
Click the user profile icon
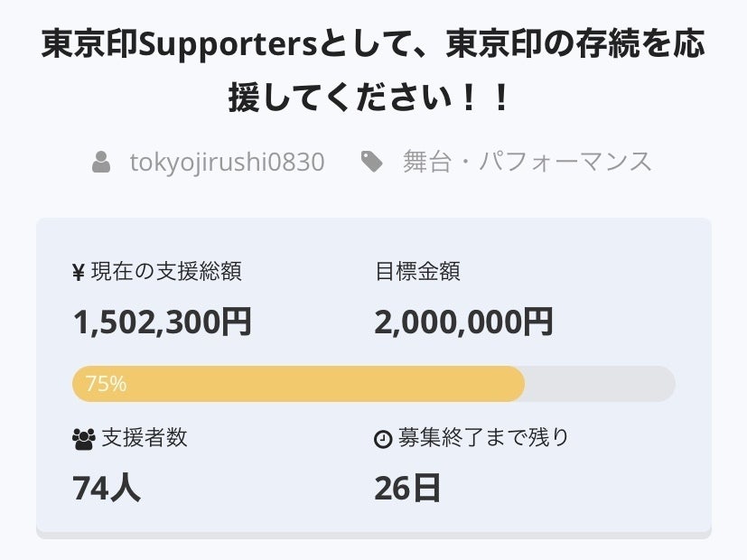101,163
